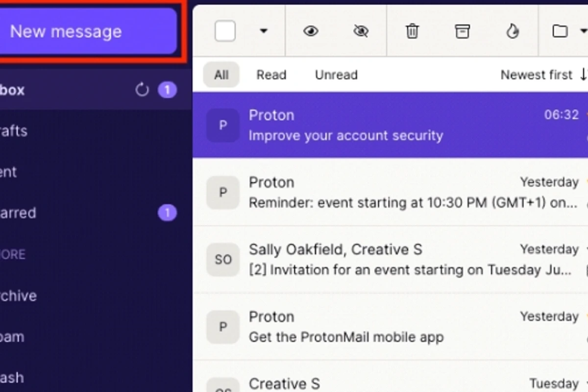This screenshot has width=588, height=392.
Task: Archive messages with the archive box icon
Action: pyautogui.click(x=462, y=31)
